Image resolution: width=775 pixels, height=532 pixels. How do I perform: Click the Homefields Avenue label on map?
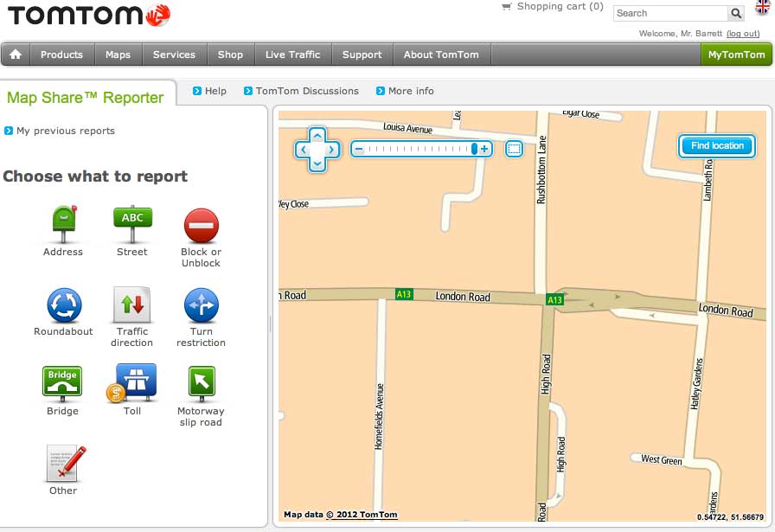379,416
